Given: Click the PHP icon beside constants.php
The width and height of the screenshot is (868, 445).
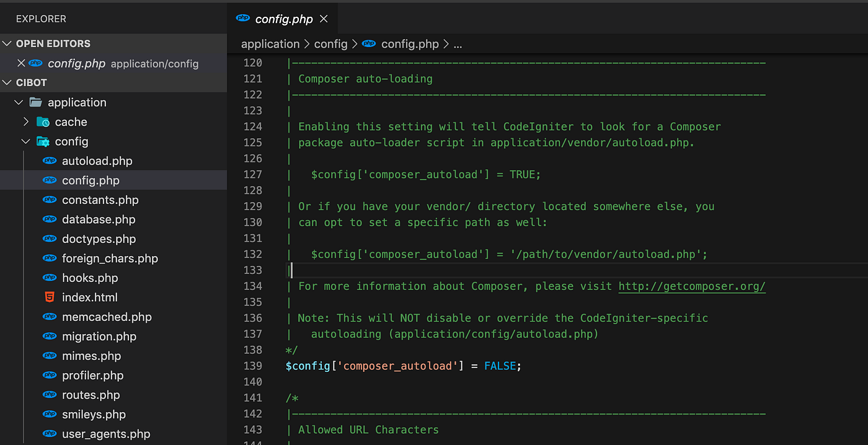Looking at the screenshot, I should pyautogui.click(x=50, y=200).
